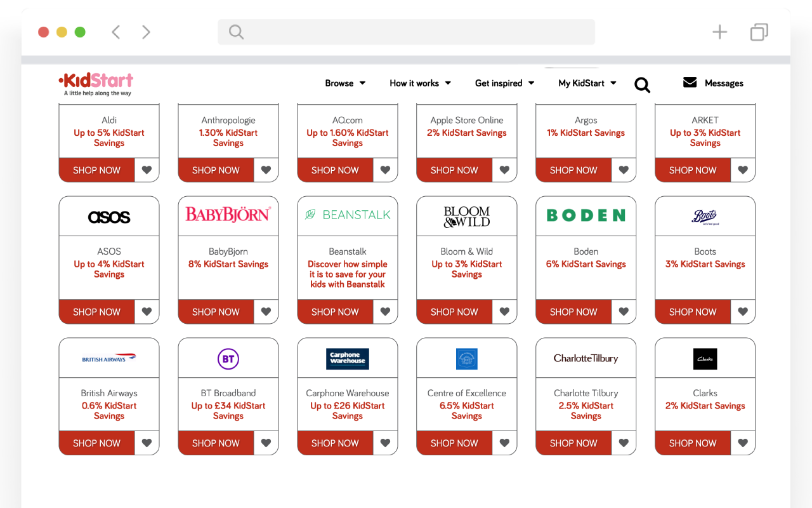This screenshot has width=812, height=508.
Task: Open the BT logo thumbnail
Action: coord(228,359)
